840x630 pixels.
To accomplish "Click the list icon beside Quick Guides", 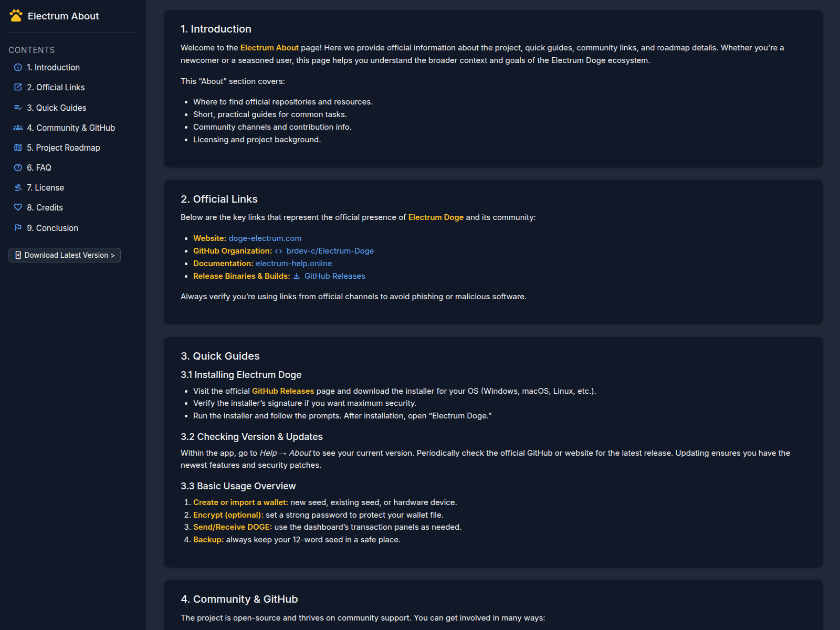I will point(18,108).
